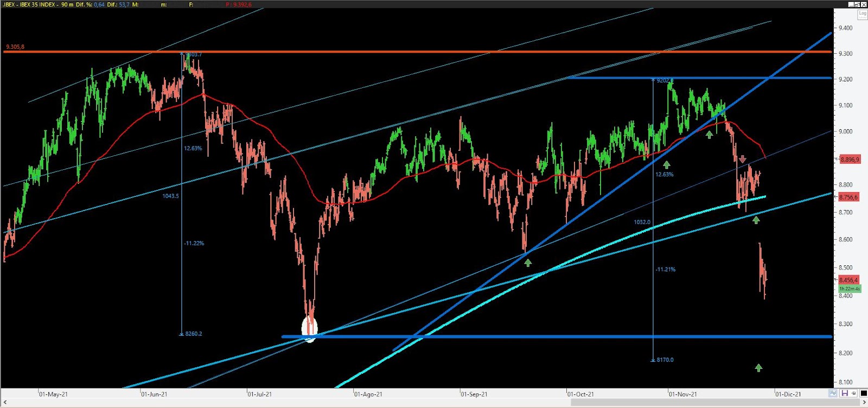The height and width of the screenshot is (408, 868).
Task: Click the 8170.0 target price label
Action: click(665, 360)
